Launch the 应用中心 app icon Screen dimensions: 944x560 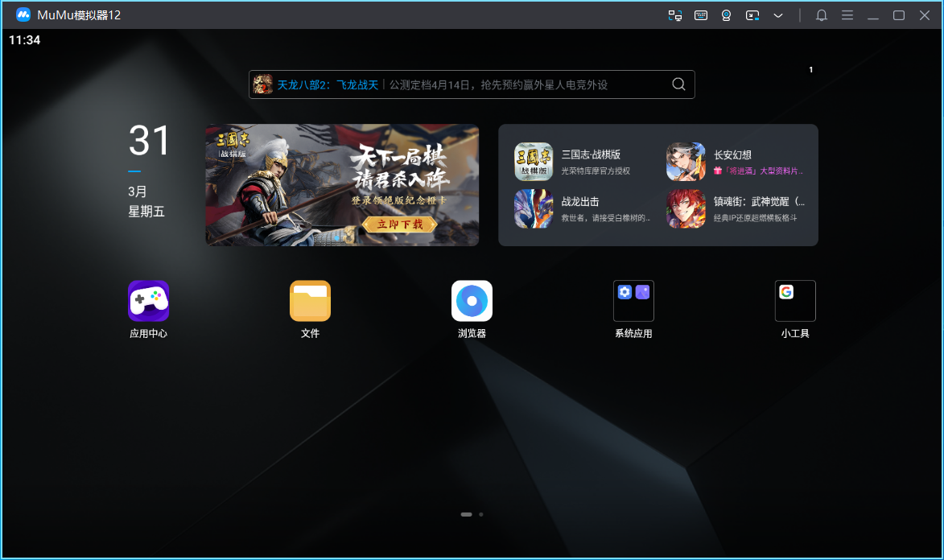(148, 301)
